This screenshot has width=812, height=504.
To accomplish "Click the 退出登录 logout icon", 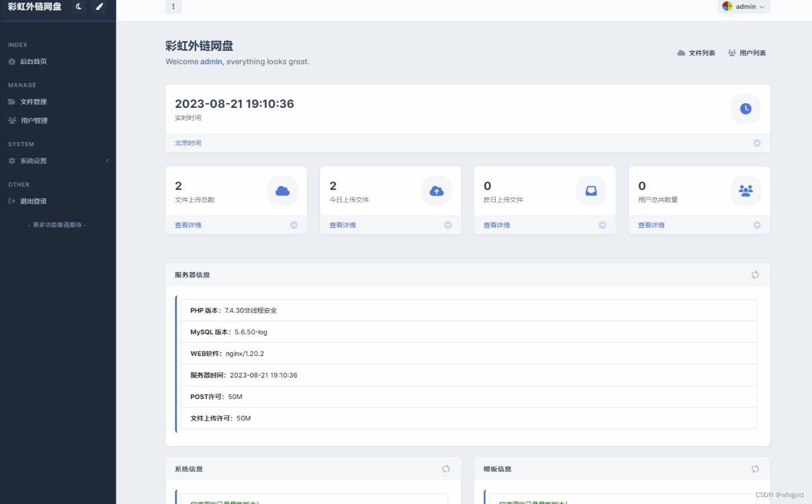I will [x=12, y=201].
